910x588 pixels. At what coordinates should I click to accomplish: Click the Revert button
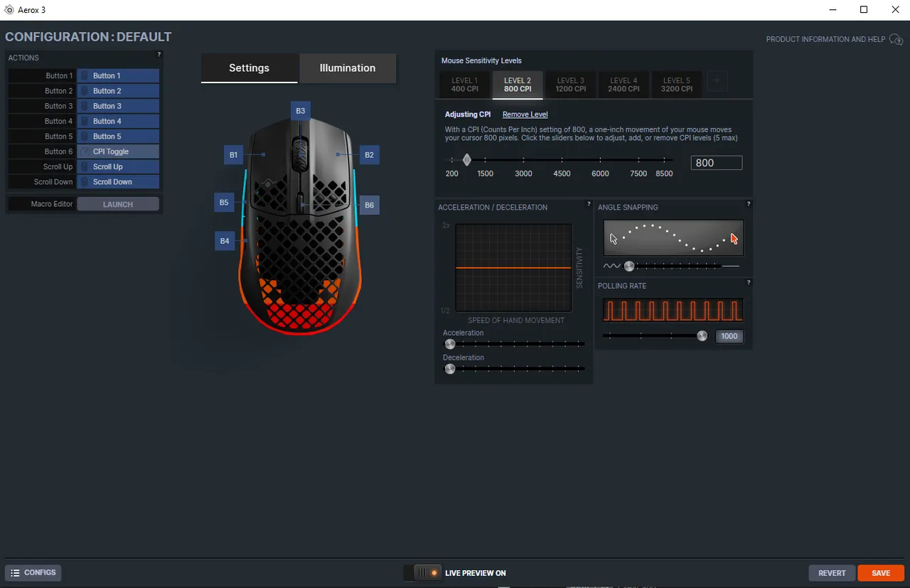pyautogui.click(x=832, y=573)
